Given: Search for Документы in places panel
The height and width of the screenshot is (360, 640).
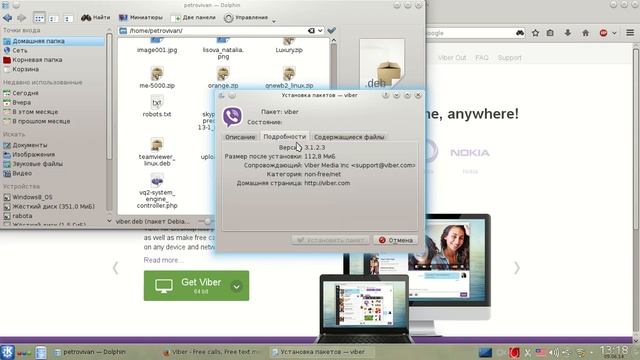Looking at the screenshot, I should coord(25,145).
